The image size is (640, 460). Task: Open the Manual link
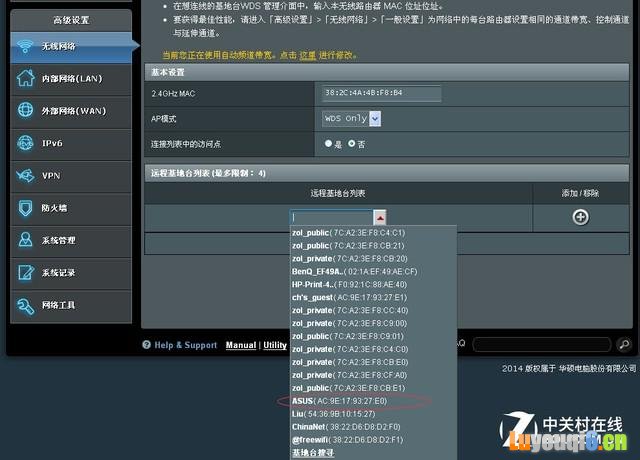click(x=241, y=345)
